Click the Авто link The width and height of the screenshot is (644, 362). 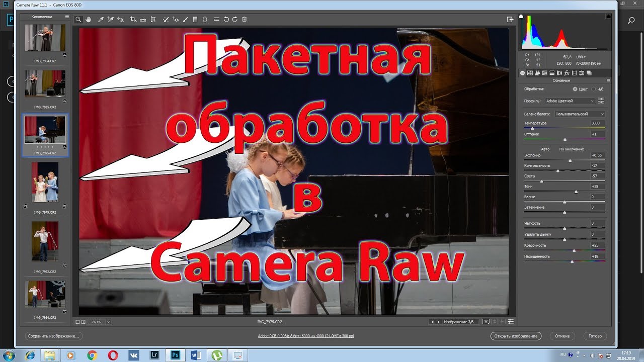click(x=545, y=149)
